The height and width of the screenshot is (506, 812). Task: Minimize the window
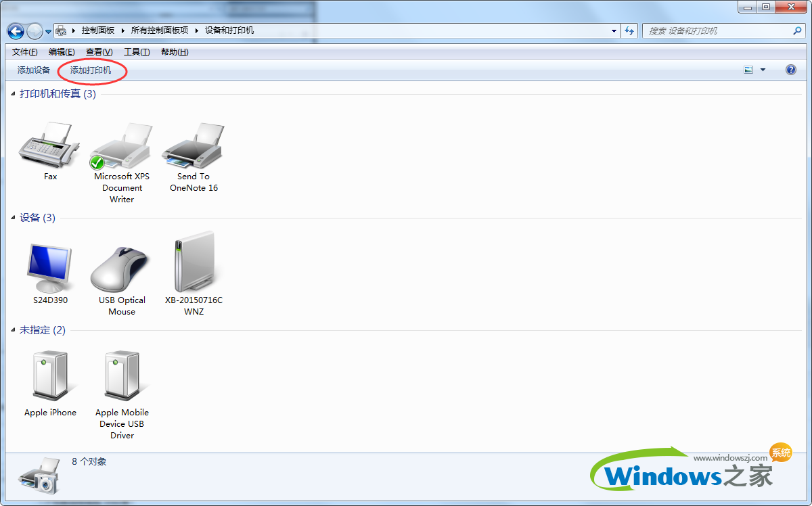(x=748, y=6)
